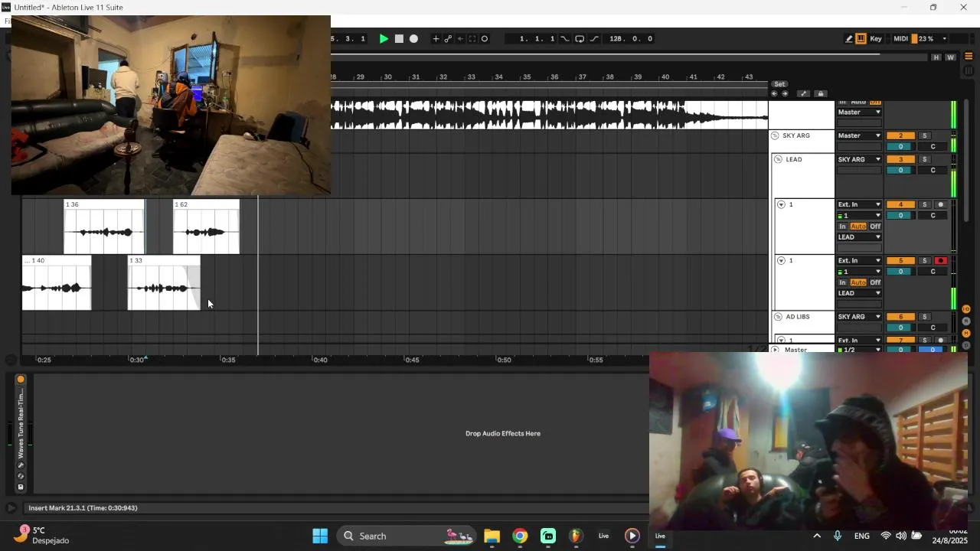Screen dimensions: 980x551
Task: Click the MIDI Arrangement Overdub plus icon
Action: pos(436,39)
